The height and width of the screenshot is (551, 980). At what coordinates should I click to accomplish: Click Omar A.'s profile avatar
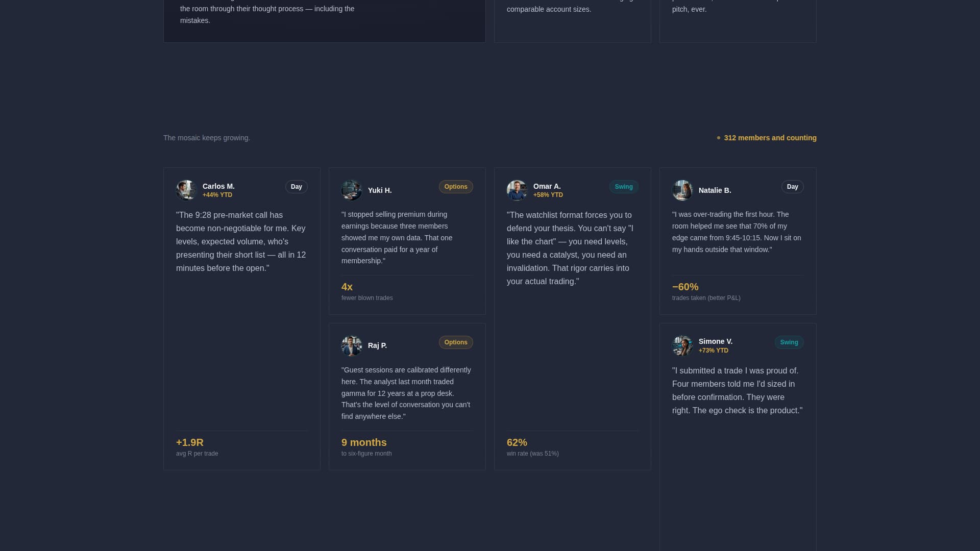(x=518, y=190)
